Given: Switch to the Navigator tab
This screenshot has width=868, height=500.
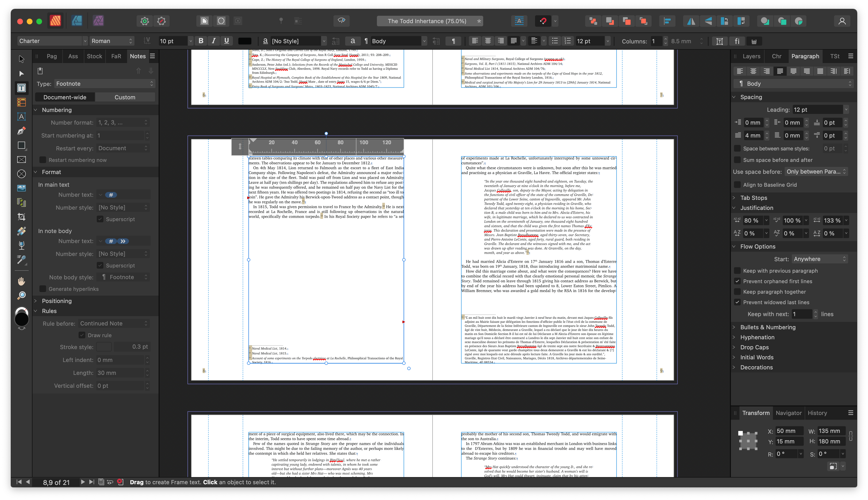Looking at the screenshot, I should click(x=788, y=413).
